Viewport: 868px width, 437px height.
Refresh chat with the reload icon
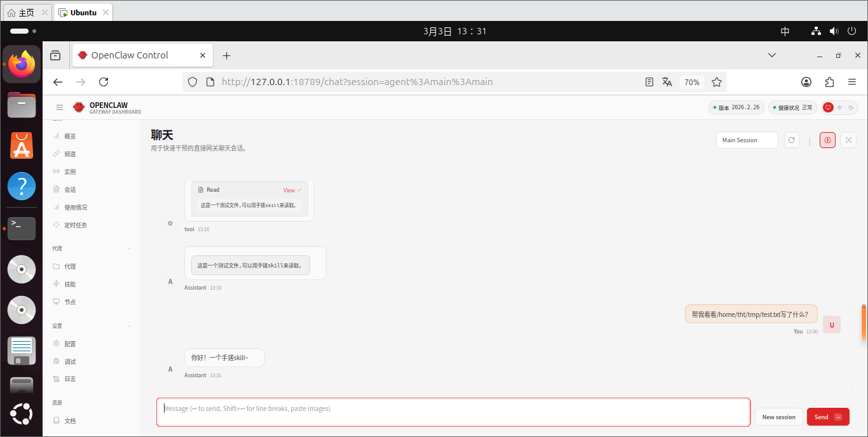pos(792,140)
